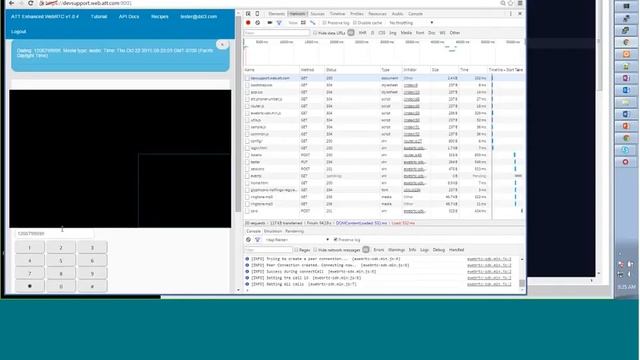Open the Timeline DevTools tab
This screenshot has height=360, width=640.
pos(337,14)
